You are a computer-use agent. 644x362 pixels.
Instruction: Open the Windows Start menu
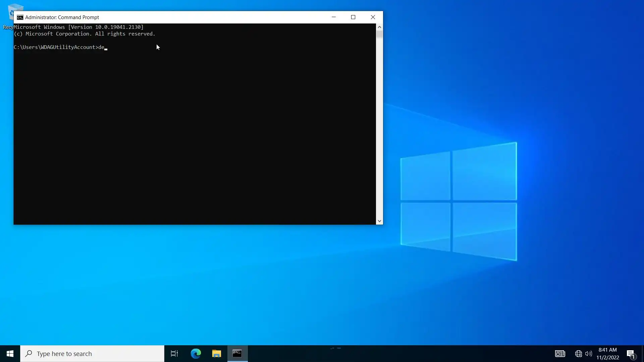pyautogui.click(x=10, y=354)
